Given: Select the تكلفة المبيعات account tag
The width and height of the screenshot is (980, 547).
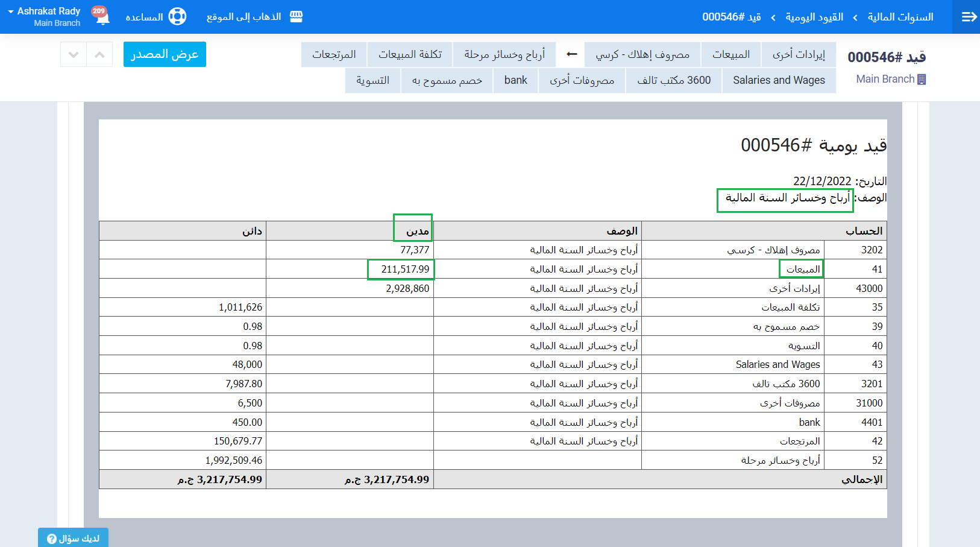Looking at the screenshot, I should pos(410,54).
